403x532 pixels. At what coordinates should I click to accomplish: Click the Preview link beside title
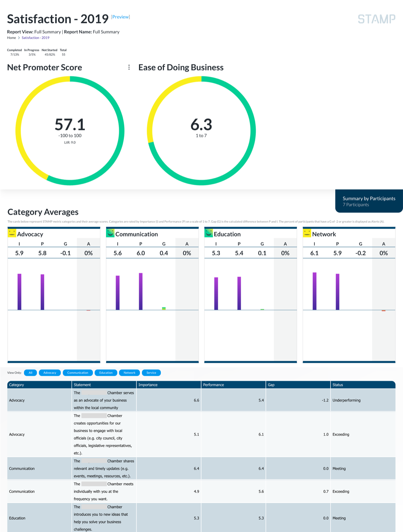[120, 17]
